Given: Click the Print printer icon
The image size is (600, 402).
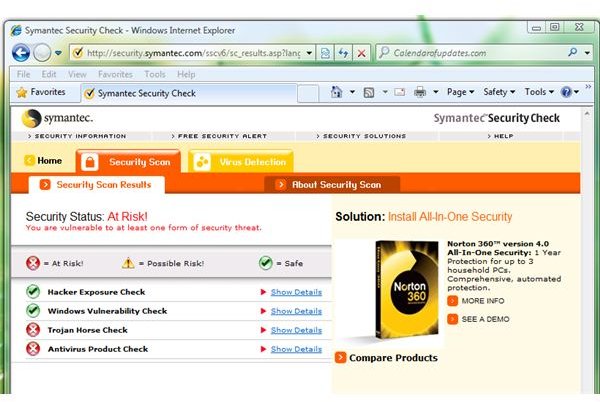Looking at the screenshot, I should click(420, 92).
